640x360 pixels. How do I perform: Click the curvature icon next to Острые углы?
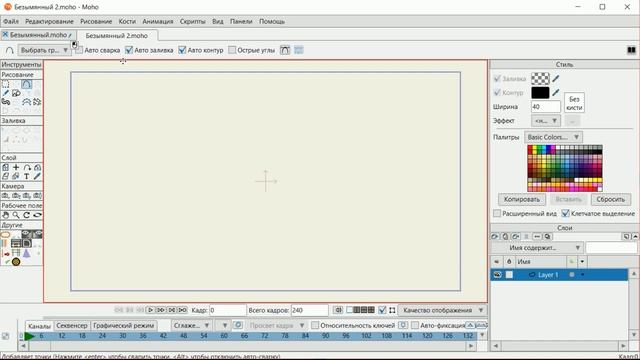(x=285, y=50)
